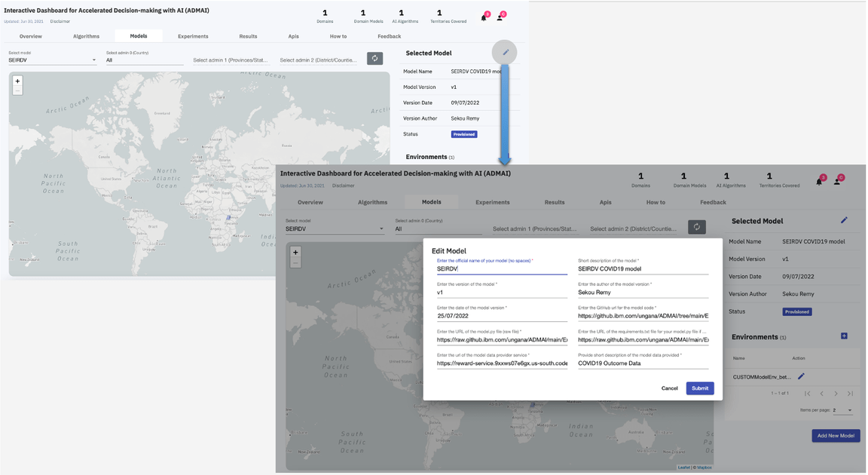This screenshot has width=868, height=475.
Task: Click the model version author field
Action: 643,293
